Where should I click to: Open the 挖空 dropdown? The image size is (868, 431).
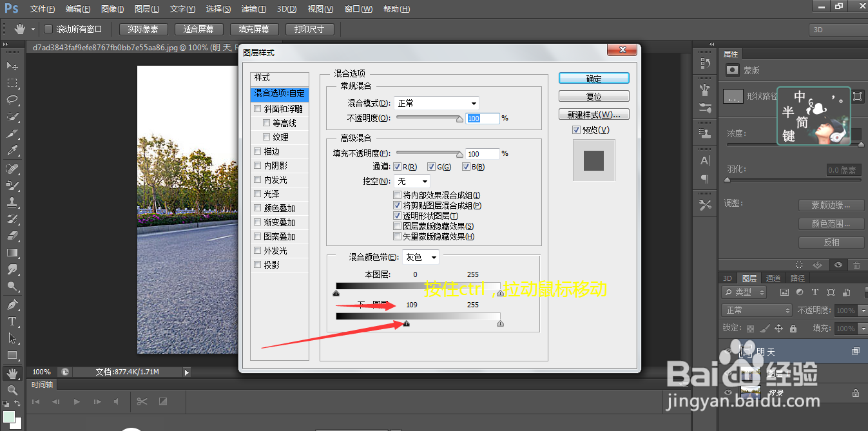coord(412,181)
